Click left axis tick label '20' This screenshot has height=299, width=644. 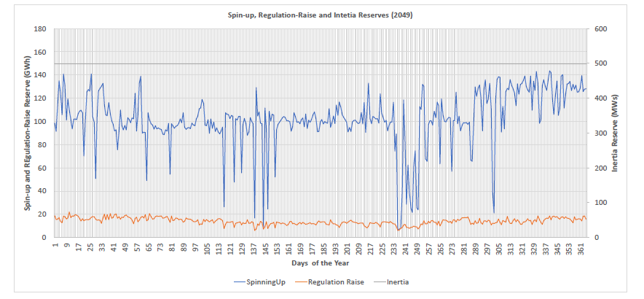43,214
